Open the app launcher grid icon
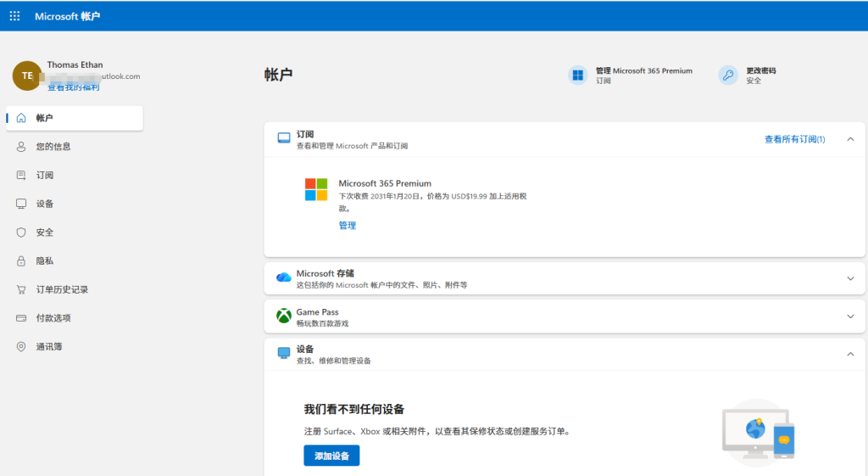This screenshot has height=476, width=868. [14, 16]
